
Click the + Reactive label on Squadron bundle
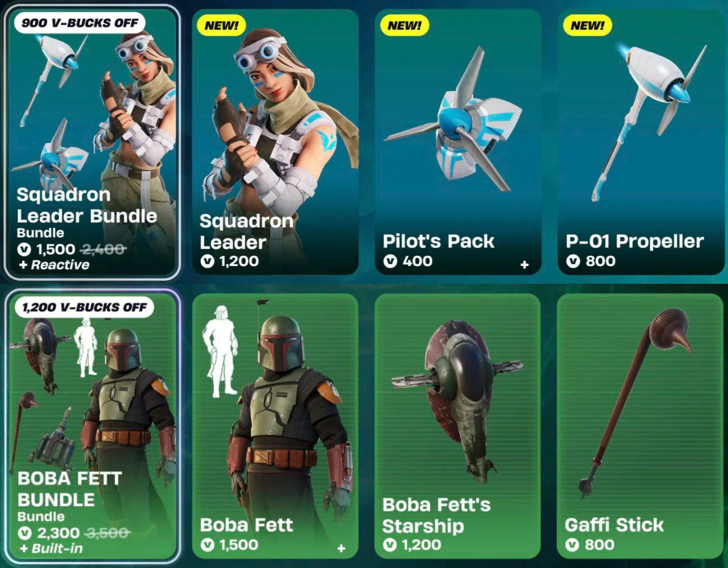pyautogui.click(x=54, y=265)
